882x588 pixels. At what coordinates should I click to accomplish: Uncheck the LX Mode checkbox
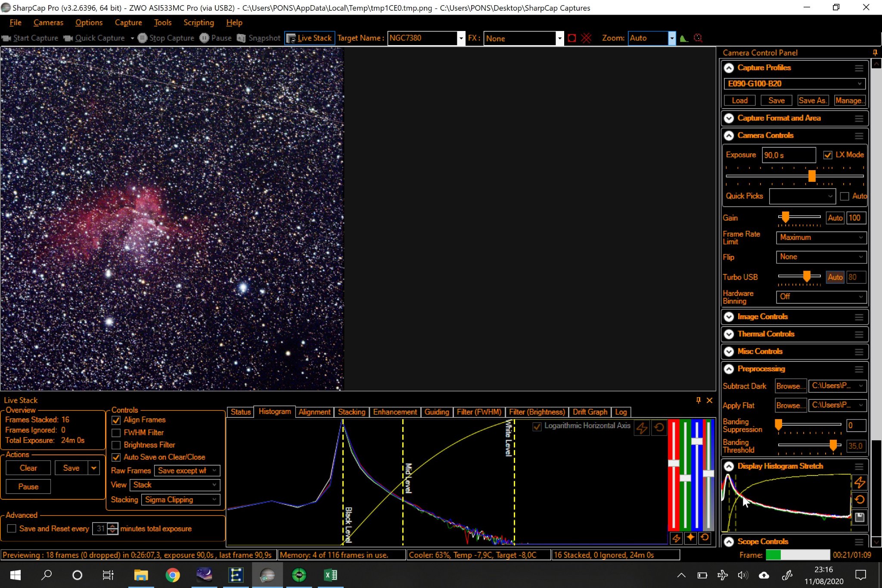coord(828,155)
